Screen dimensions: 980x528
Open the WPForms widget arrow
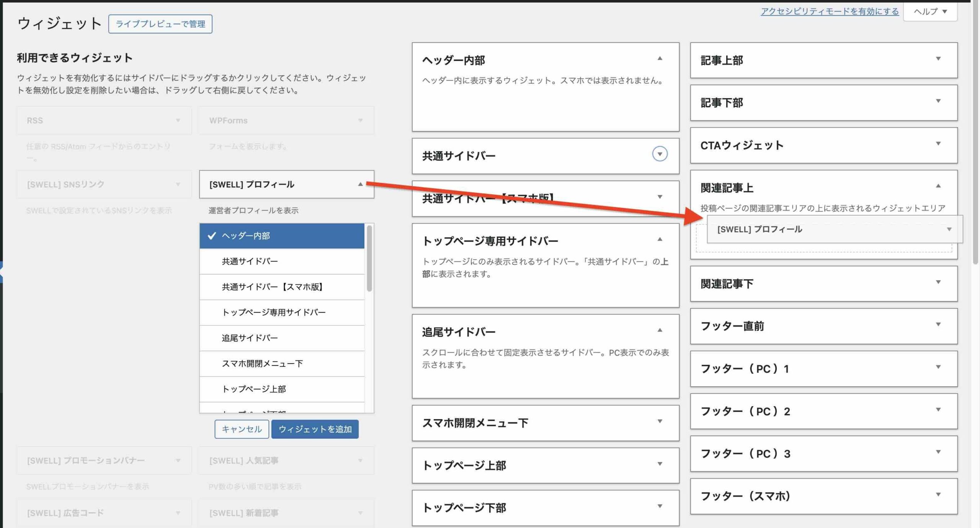(x=360, y=120)
